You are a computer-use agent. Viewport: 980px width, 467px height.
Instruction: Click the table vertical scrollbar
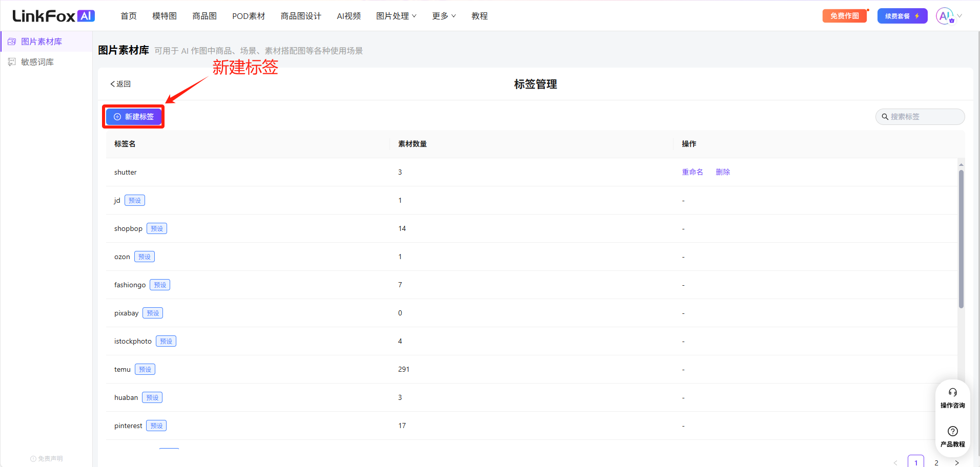(961, 239)
